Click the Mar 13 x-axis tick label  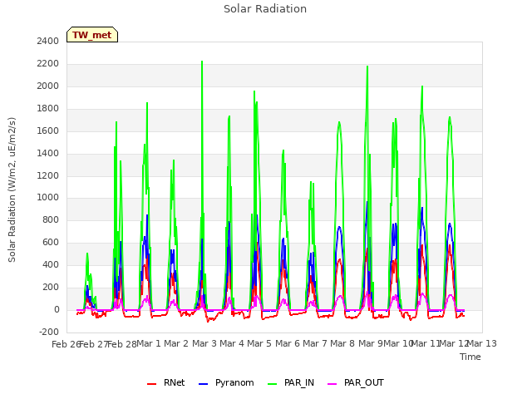click(482, 343)
